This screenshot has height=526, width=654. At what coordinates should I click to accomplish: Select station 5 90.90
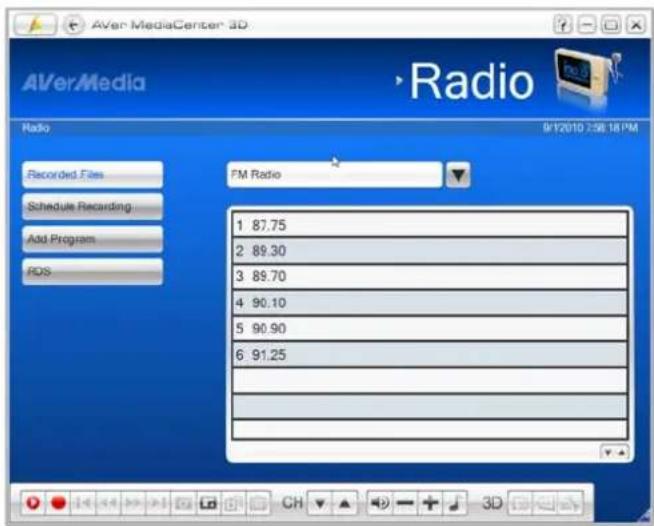coord(430,329)
